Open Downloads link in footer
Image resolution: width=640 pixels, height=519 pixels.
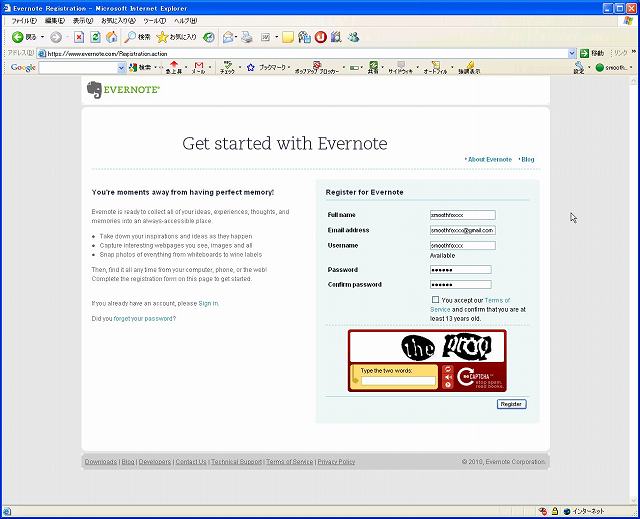click(x=101, y=462)
